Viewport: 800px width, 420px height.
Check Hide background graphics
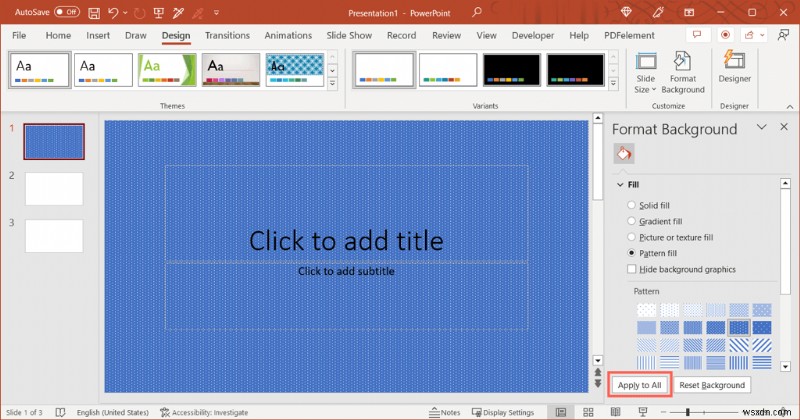(632, 269)
